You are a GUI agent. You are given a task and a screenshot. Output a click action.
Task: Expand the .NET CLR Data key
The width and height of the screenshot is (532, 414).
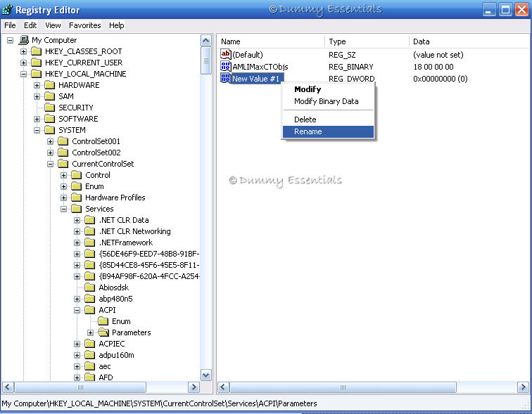[x=77, y=220]
